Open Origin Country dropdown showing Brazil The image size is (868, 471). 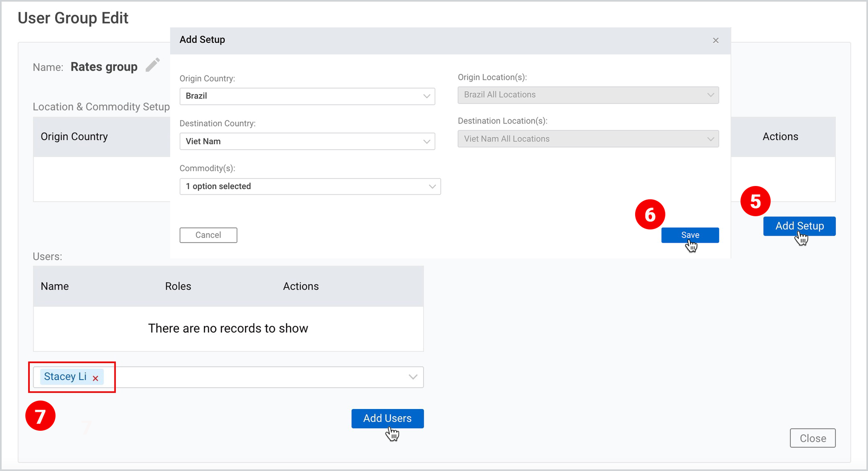[x=307, y=96]
